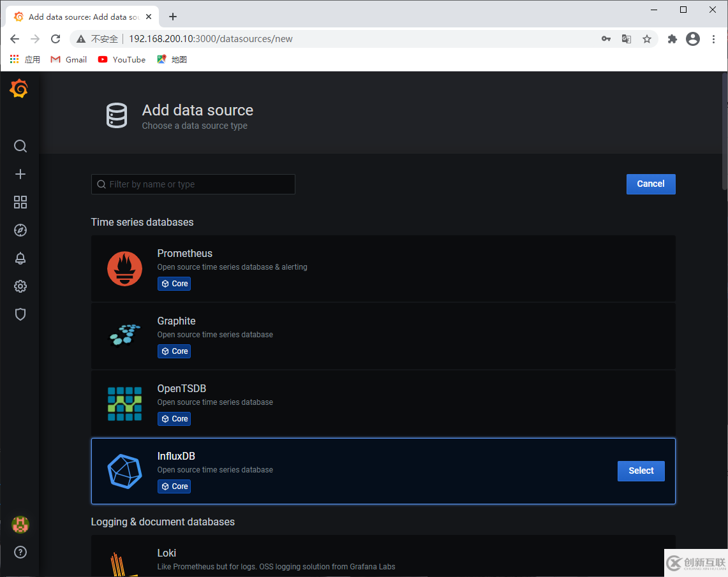This screenshot has height=577, width=728.
Task: Click the Select button for InfluxDB
Action: (641, 471)
